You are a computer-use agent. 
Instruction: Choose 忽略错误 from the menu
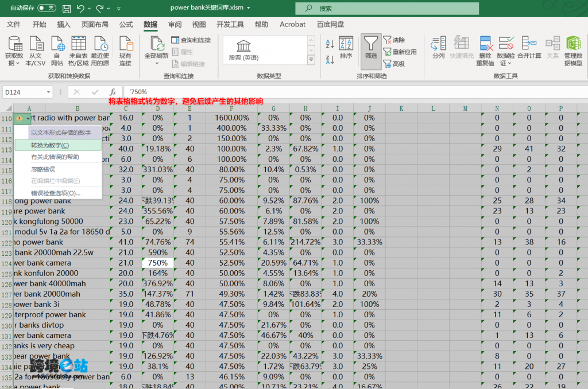(58, 169)
